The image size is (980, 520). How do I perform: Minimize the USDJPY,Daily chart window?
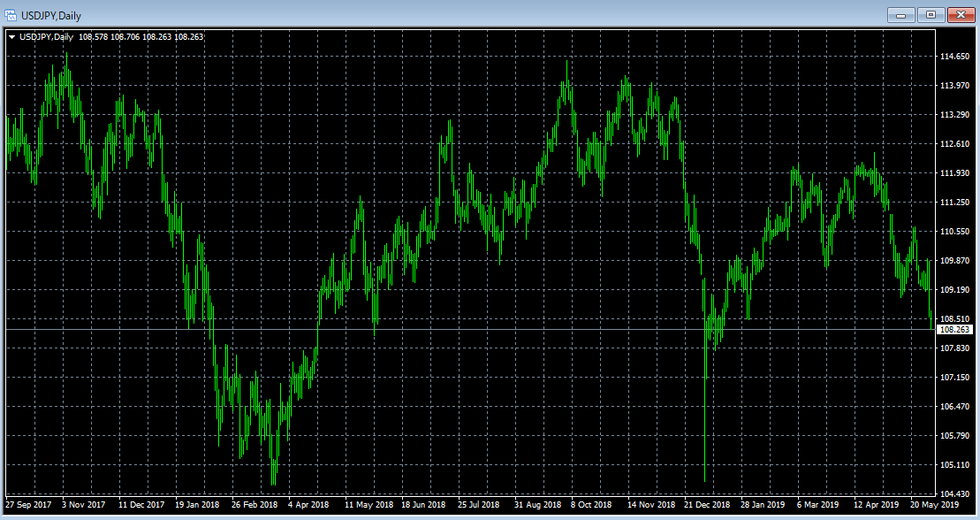pyautogui.click(x=900, y=15)
